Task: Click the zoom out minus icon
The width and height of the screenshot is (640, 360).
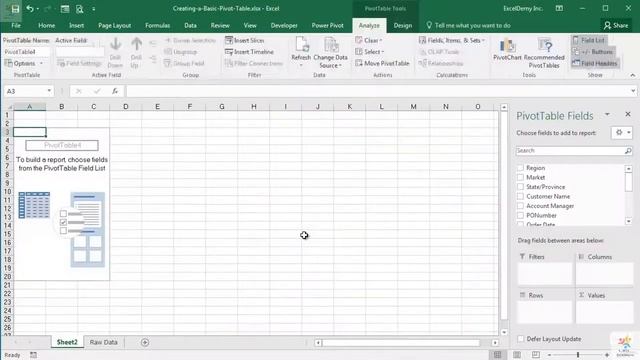Action: (x=549, y=355)
